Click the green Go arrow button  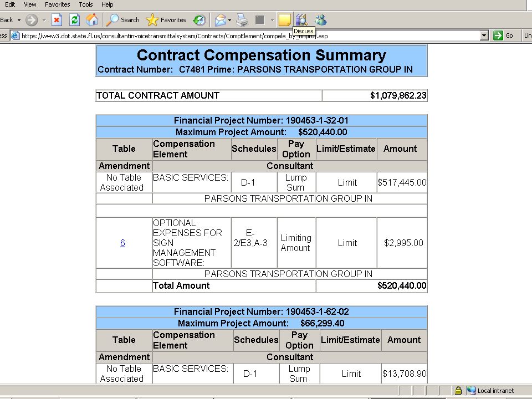tap(498, 35)
